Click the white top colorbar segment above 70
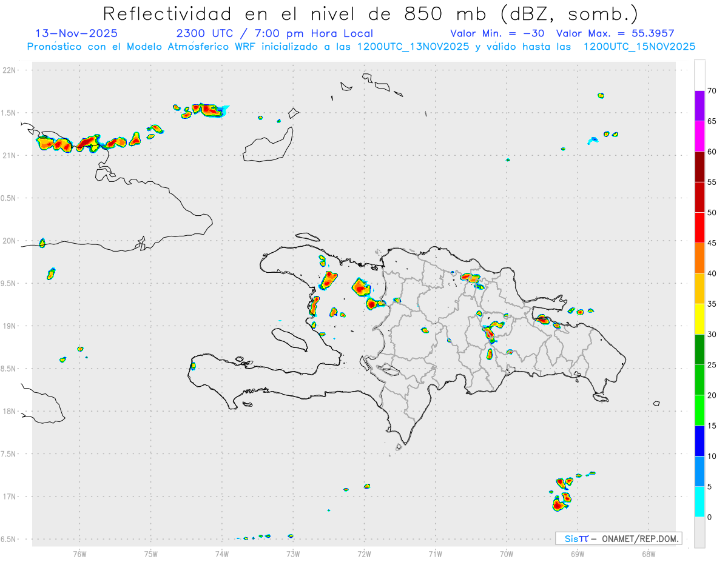This screenshot has height=562, width=728. [699, 75]
